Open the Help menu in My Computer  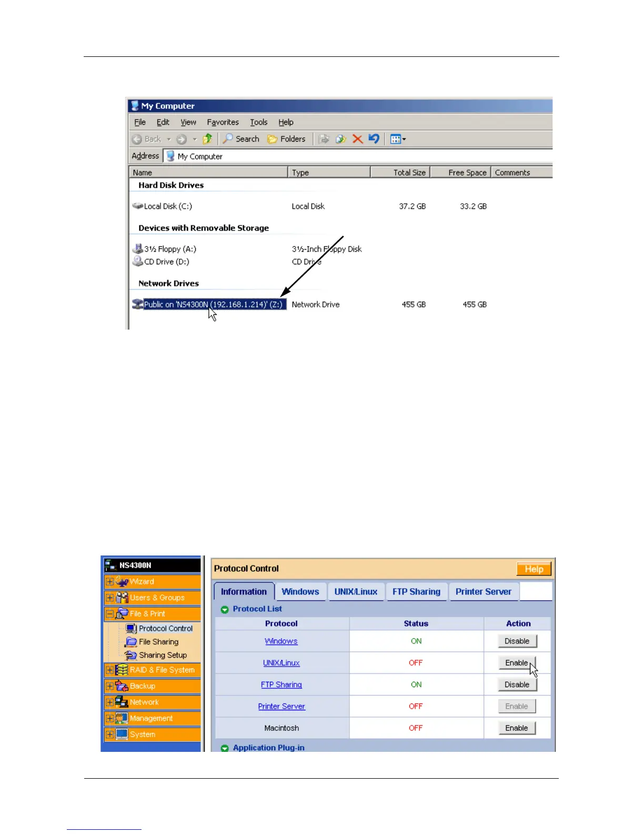(x=286, y=122)
